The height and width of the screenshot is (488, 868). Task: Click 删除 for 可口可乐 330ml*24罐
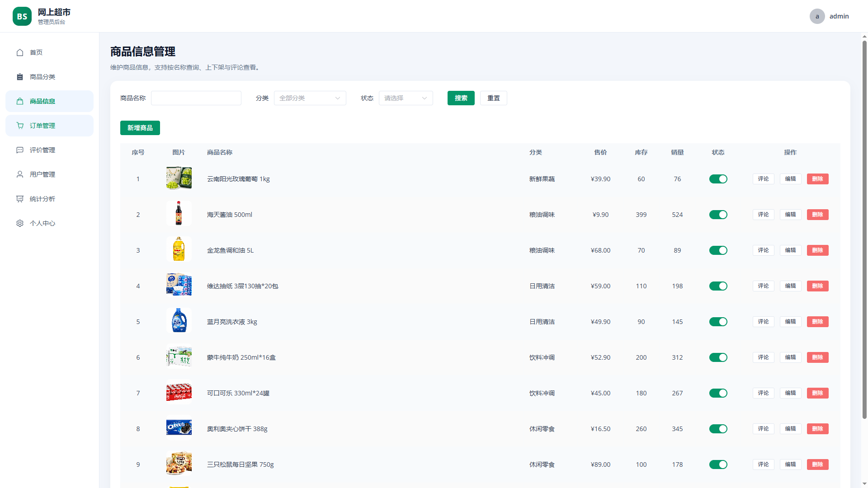818,393
